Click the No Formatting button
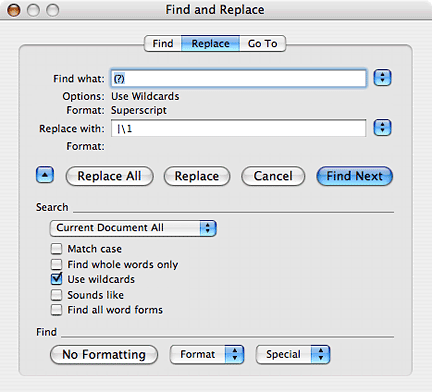 pos(104,355)
